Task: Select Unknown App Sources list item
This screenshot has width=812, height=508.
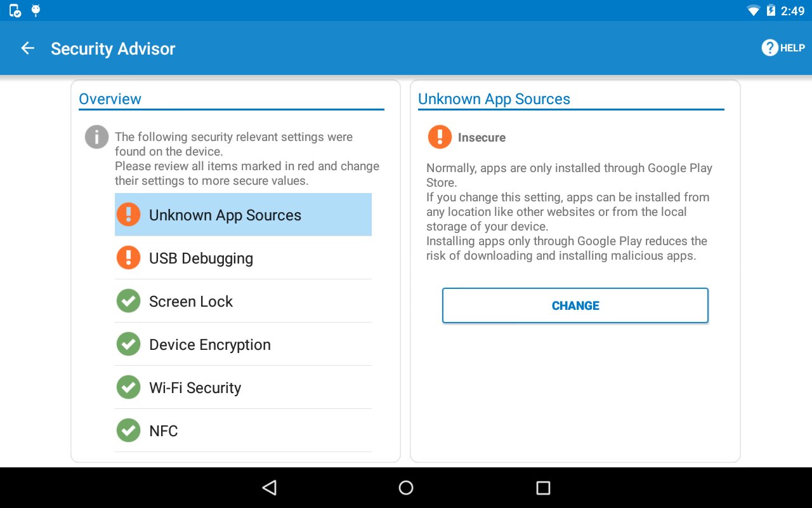Action: 243,215
